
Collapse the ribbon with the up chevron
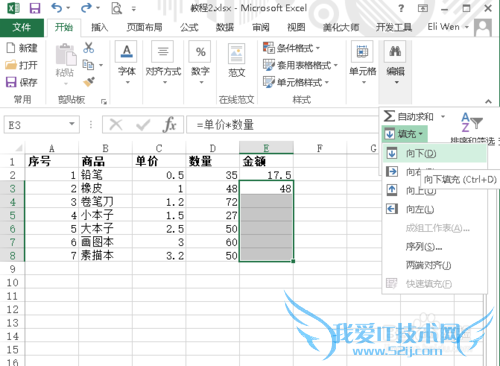click(x=488, y=101)
